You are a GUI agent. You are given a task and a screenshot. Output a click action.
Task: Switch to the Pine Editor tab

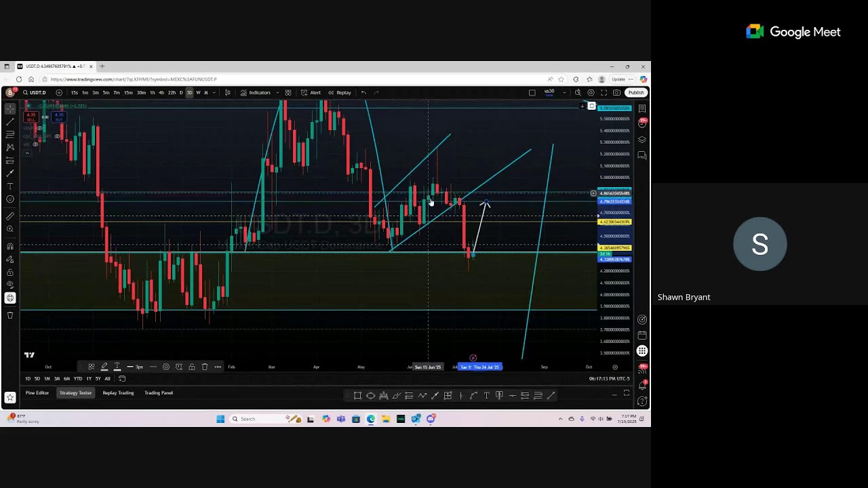37,393
